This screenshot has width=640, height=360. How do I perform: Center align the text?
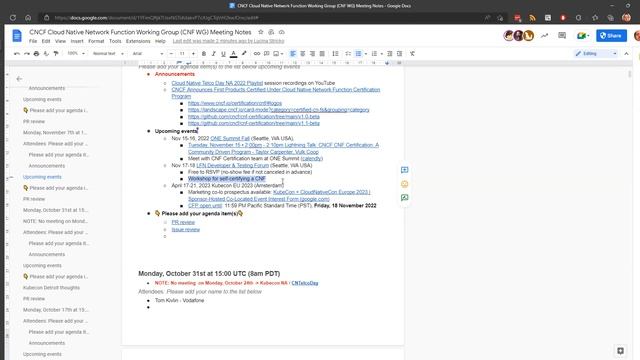pyautogui.click(x=302, y=53)
